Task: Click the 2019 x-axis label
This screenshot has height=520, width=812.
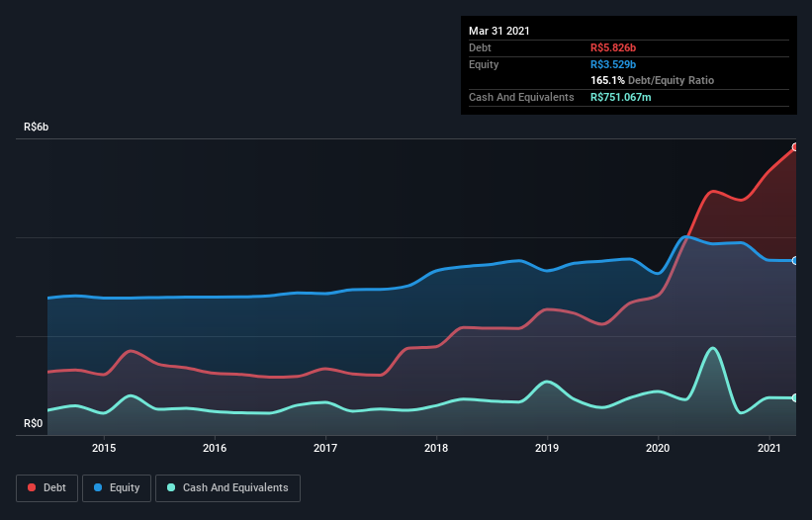Action: (547, 448)
